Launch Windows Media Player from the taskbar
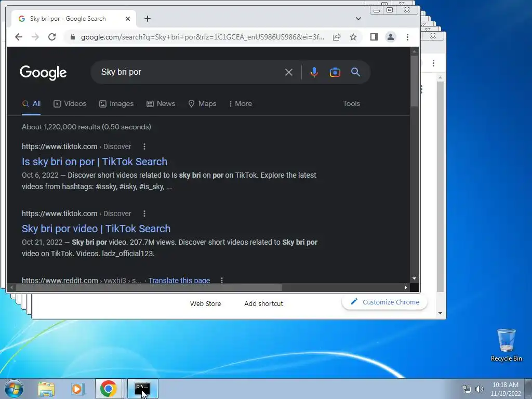This screenshot has width=532, height=399. click(77, 389)
